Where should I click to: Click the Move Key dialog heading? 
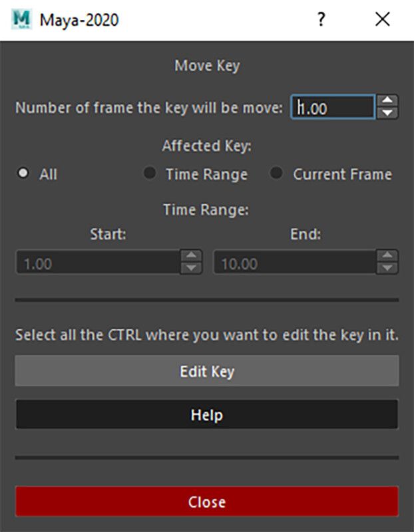coord(207,66)
